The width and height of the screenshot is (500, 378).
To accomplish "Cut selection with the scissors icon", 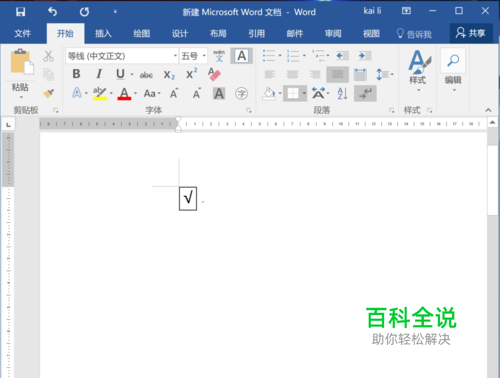I will click(x=48, y=56).
